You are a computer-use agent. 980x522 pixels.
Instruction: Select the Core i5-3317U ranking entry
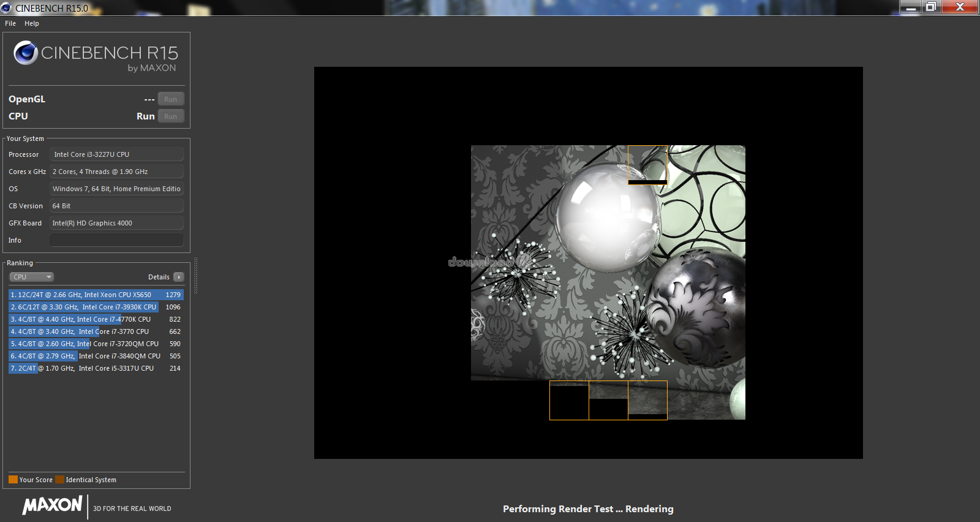point(96,368)
